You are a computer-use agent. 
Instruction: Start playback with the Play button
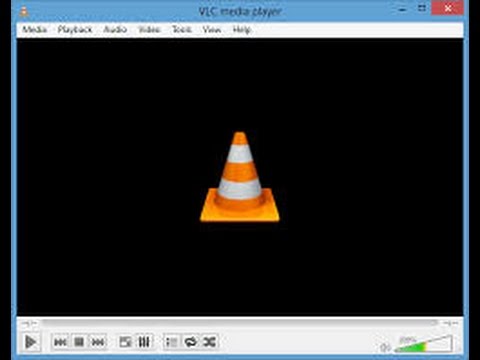point(30,342)
